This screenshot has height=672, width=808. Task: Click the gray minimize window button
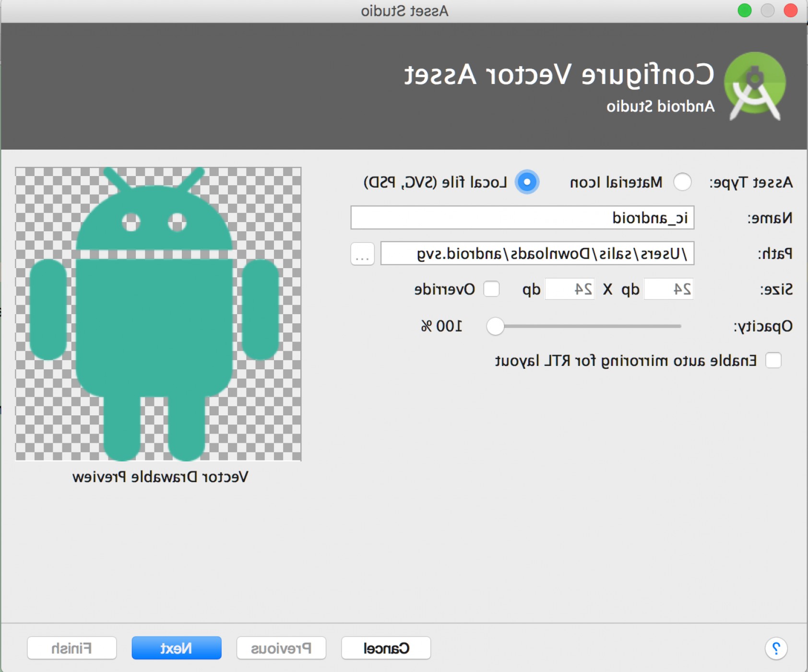click(767, 11)
